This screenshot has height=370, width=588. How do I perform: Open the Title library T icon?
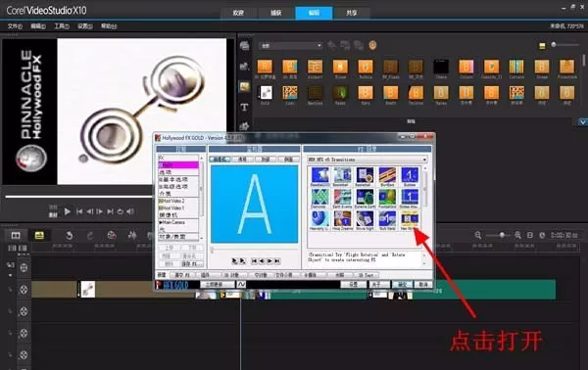pos(244,108)
